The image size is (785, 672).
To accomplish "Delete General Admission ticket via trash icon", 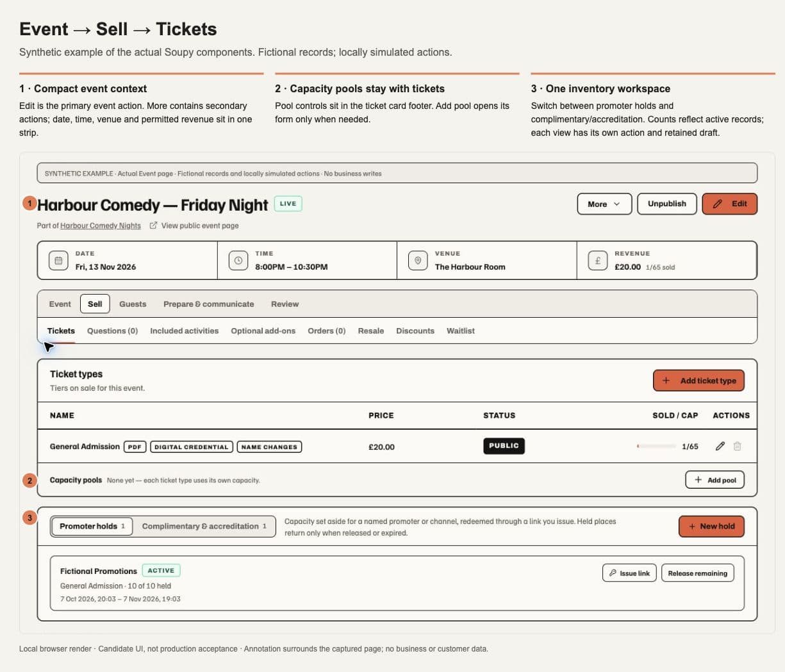I will (737, 446).
